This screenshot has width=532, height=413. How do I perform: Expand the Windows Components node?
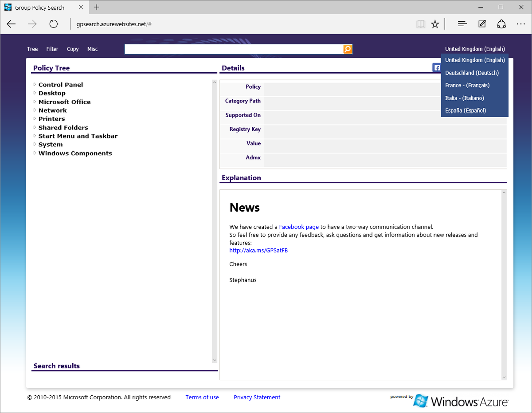point(35,153)
